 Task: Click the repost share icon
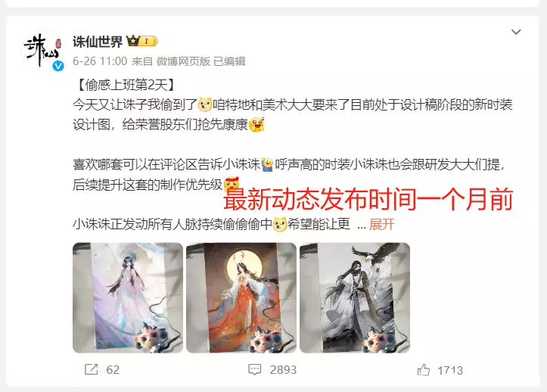tap(92, 369)
